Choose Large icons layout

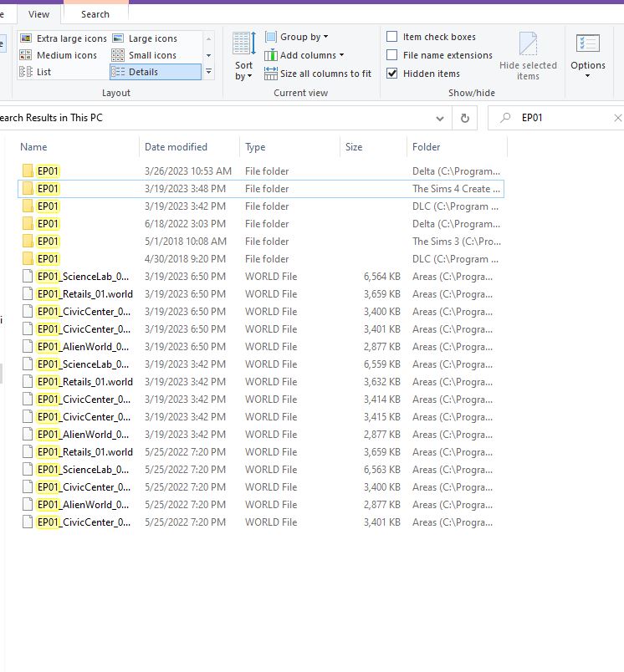click(145, 38)
